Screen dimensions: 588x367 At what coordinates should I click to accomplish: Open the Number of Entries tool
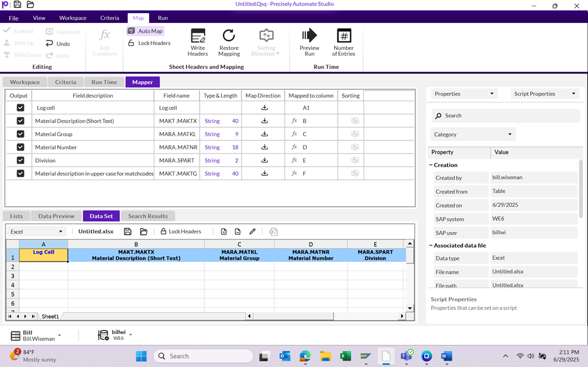(343, 36)
